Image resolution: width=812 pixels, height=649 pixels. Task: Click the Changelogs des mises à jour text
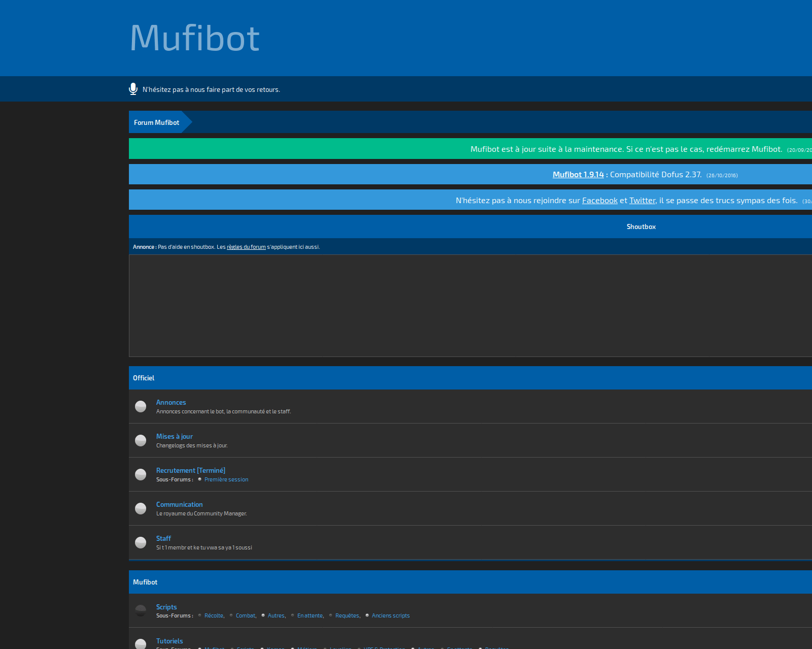[192, 445]
